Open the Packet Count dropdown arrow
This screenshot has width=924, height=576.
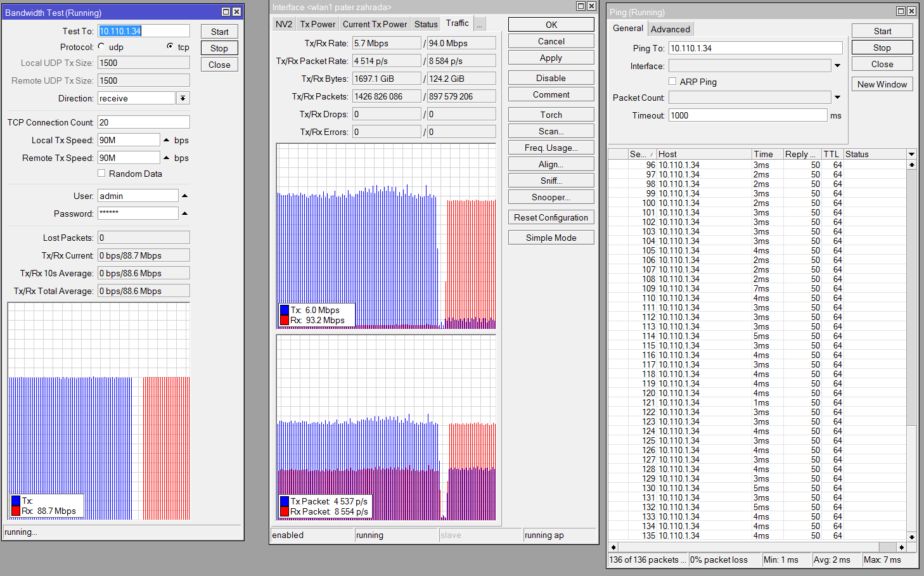(837, 98)
